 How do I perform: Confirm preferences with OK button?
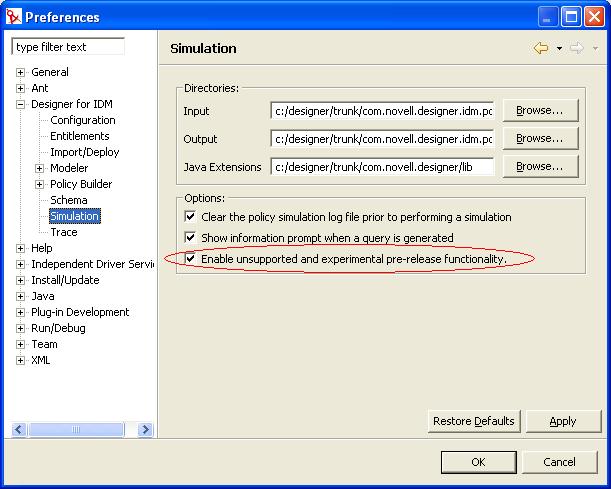pyautogui.click(x=479, y=462)
